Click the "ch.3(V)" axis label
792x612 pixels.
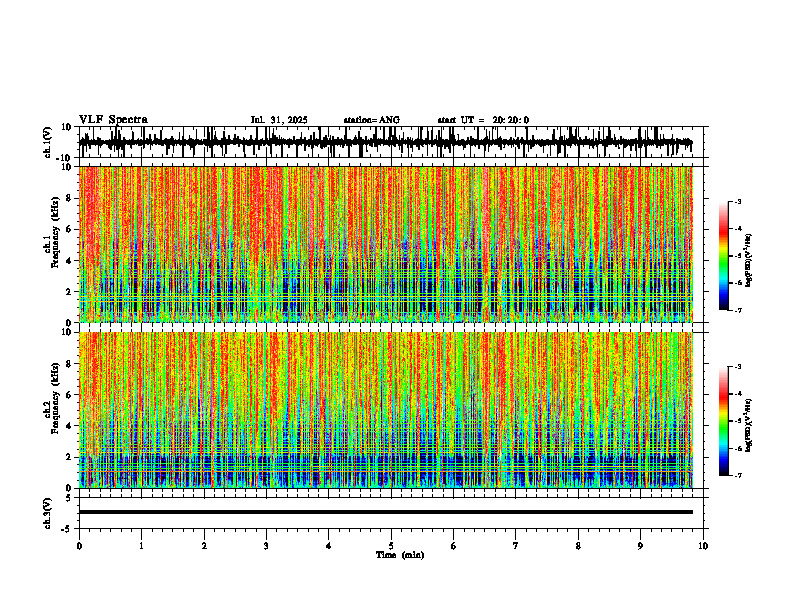click(48, 514)
